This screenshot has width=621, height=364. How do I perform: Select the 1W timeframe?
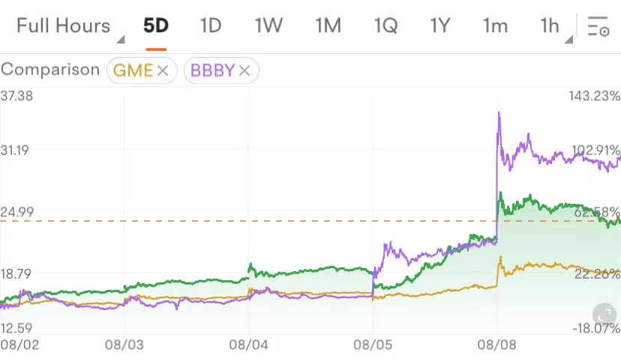coord(268,26)
